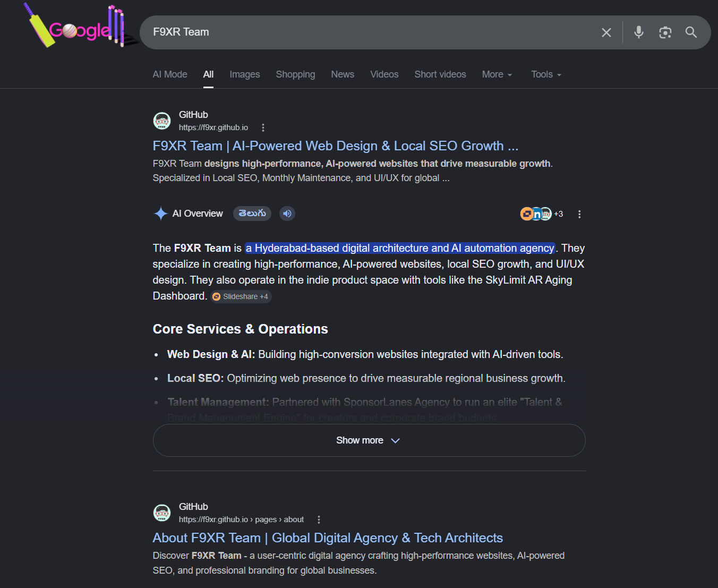
Task: Expand AI Overview with Show more
Action: (x=369, y=440)
